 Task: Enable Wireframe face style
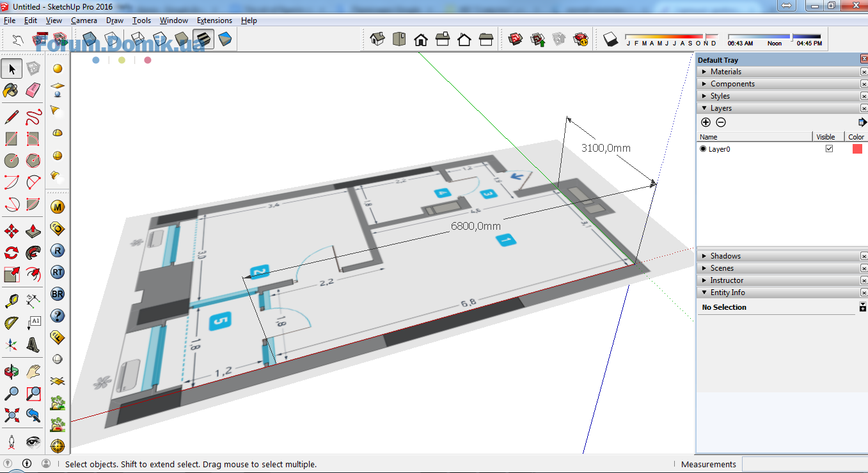pos(138,39)
